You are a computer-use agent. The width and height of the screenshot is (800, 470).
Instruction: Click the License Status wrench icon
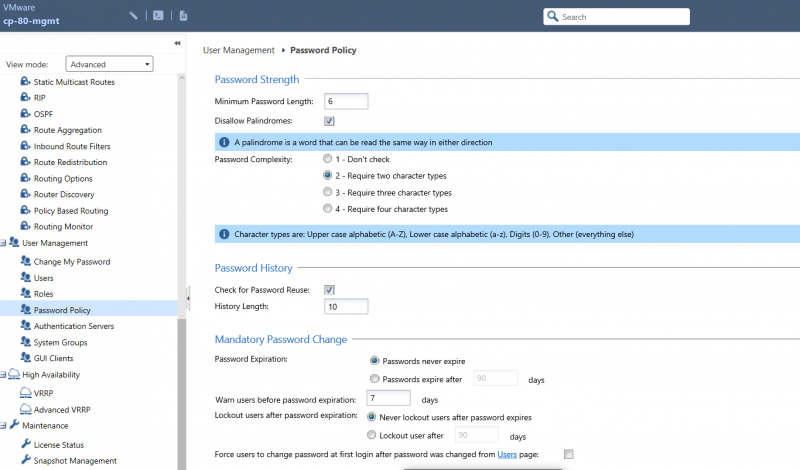(26, 444)
